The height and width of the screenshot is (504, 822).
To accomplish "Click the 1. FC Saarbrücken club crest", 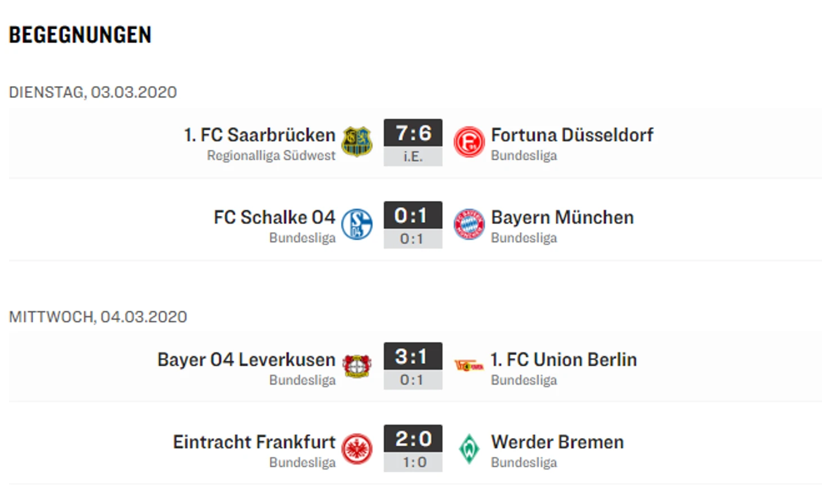I will point(357,142).
